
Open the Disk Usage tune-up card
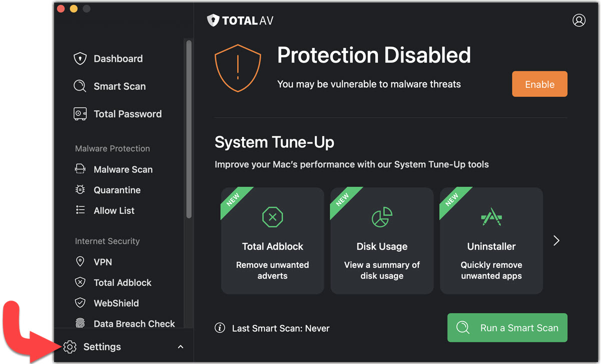pyautogui.click(x=382, y=240)
